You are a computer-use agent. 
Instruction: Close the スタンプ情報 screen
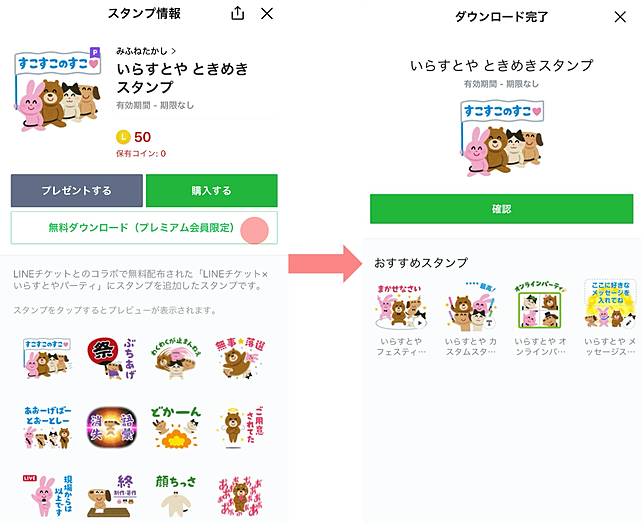pyautogui.click(x=267, y=14)
